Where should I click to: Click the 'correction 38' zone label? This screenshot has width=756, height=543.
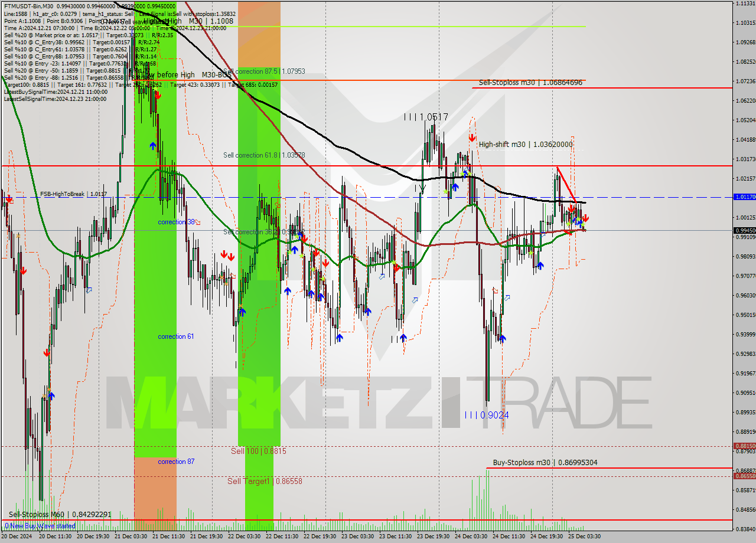pyautogui.click(x=176, y=222)
